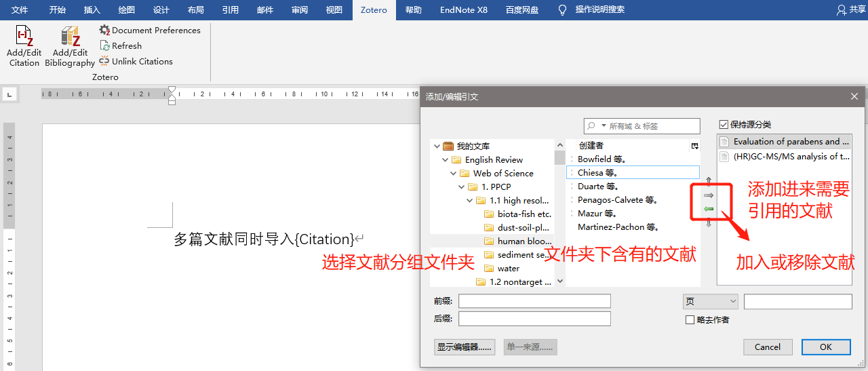This screenshot has width=868, height=371.
Task: Open Document Preferences gear
Action: point(104,30)
